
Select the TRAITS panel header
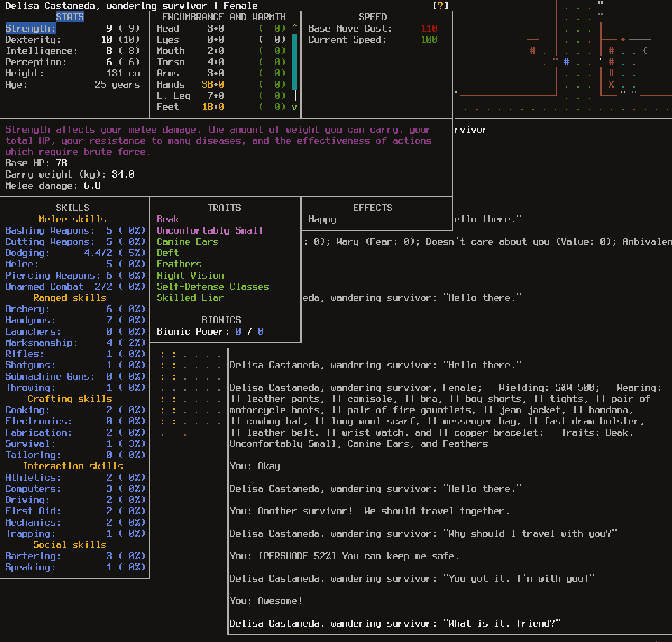(x=224, y=208)
